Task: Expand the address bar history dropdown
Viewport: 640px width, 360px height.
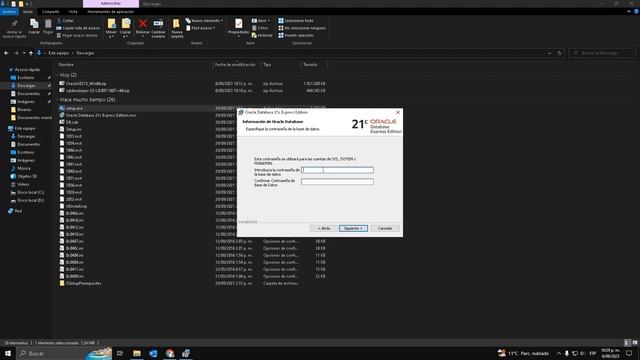Action: click(549, 53)
